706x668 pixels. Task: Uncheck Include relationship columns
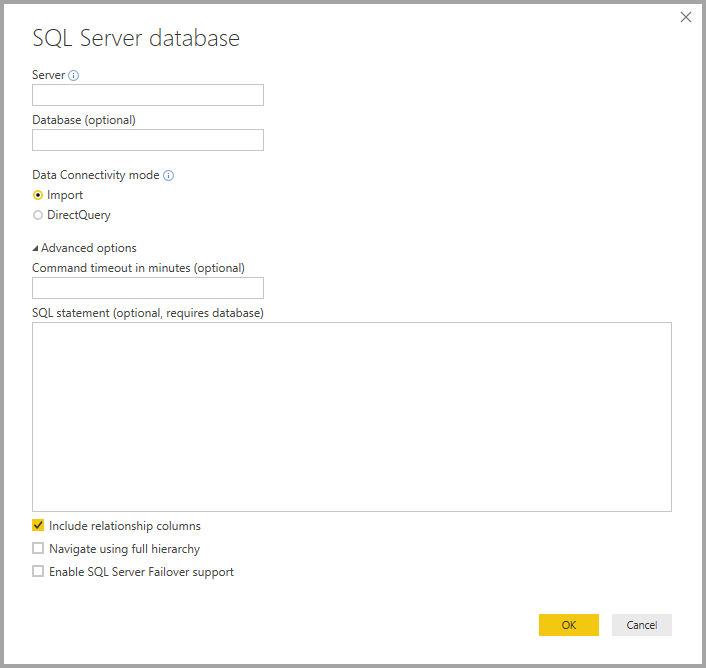(x=38, y=525)
